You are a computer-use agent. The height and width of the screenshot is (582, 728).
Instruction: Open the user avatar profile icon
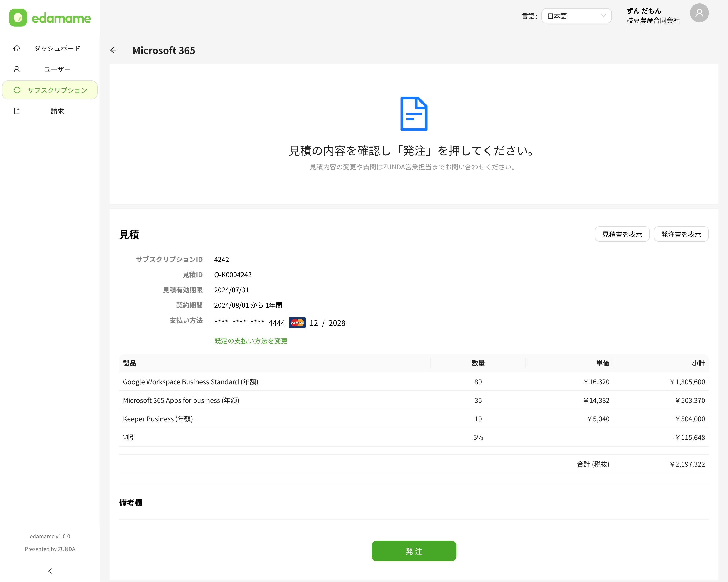699,13
